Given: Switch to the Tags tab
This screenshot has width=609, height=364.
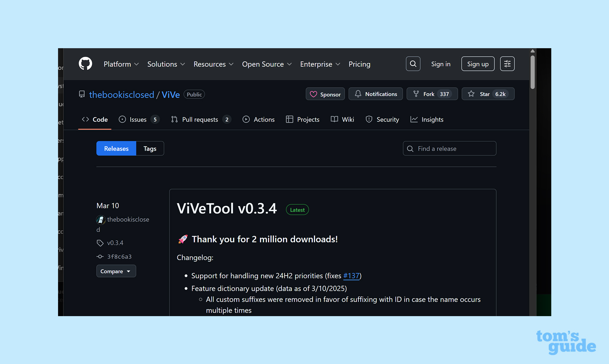Looking at the screenshot, I should [150, 148].
